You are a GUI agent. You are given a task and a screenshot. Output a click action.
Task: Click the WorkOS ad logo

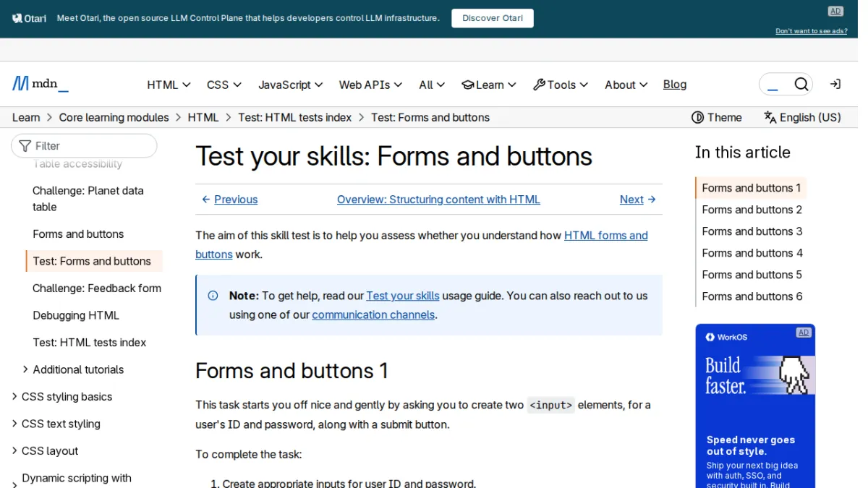click(x=726, y=337)
